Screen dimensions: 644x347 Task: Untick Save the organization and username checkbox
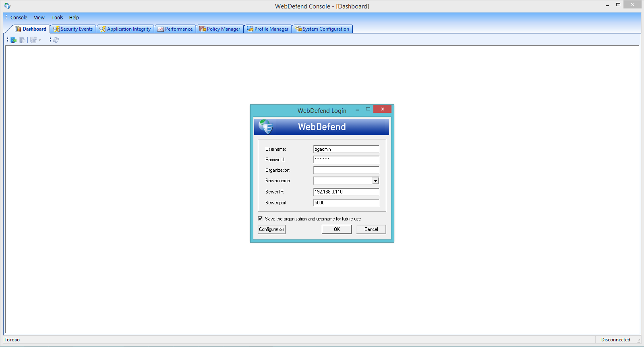260,218
